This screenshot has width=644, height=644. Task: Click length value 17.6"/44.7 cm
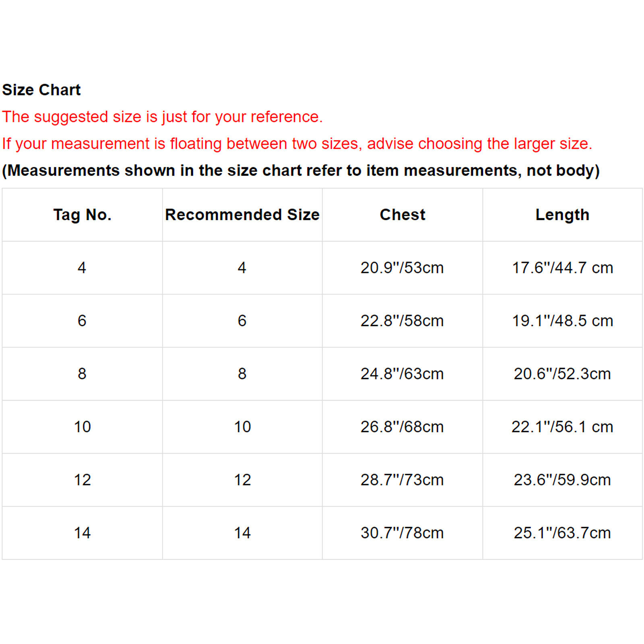coord(562,268)
